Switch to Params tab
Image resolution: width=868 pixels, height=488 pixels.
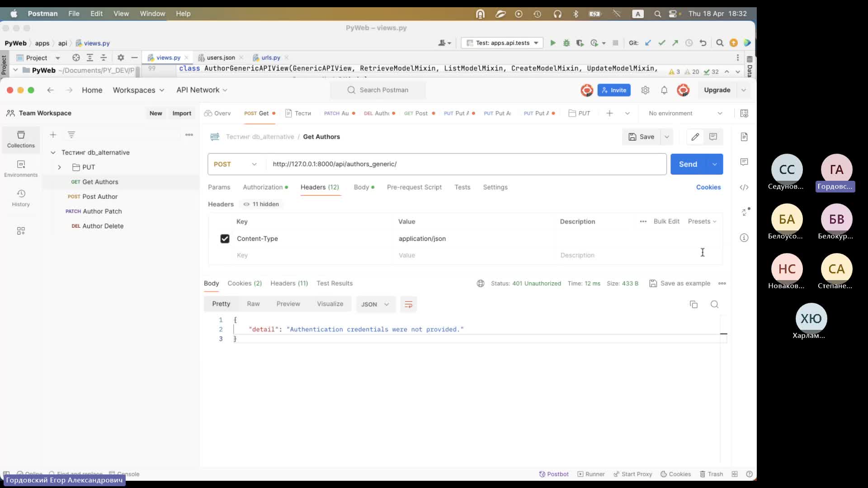pyautogui.click(x=219, y=187)
